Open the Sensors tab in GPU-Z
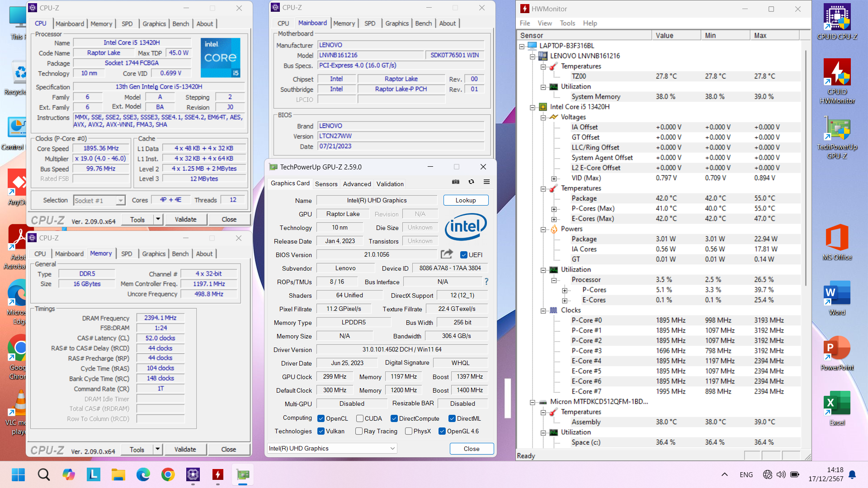This screenshot has width=868, height=488. (x=326, y=184)
